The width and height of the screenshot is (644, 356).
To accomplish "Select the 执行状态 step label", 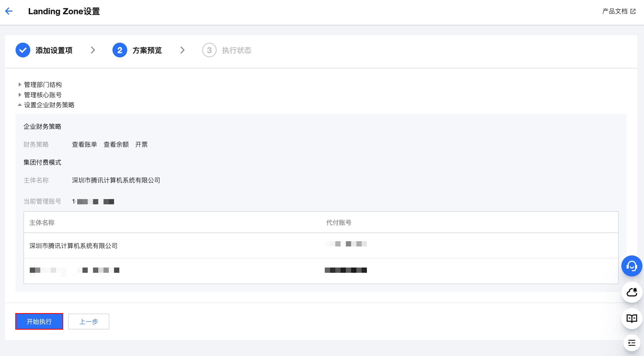I will click(237, 50).
